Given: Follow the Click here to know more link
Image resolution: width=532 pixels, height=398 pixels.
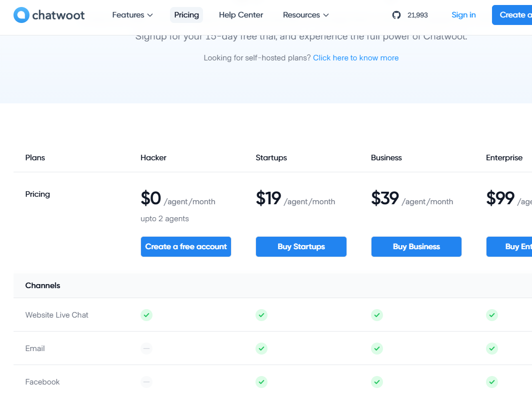Looking at the screenshot, I should (x=355, y=58).
